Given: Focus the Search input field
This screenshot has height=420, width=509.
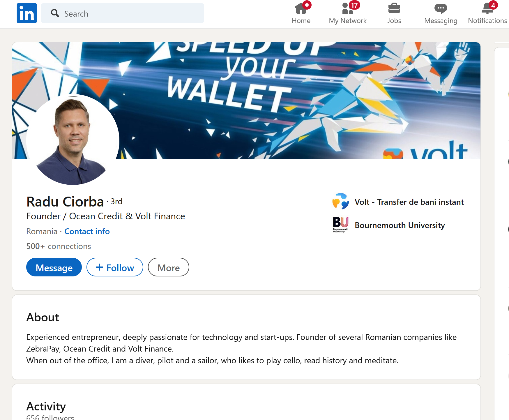Looking at the screenshot, I should (123, 13).
